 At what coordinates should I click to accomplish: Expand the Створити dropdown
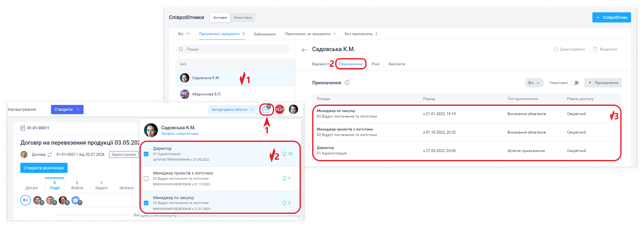[67, 110]
